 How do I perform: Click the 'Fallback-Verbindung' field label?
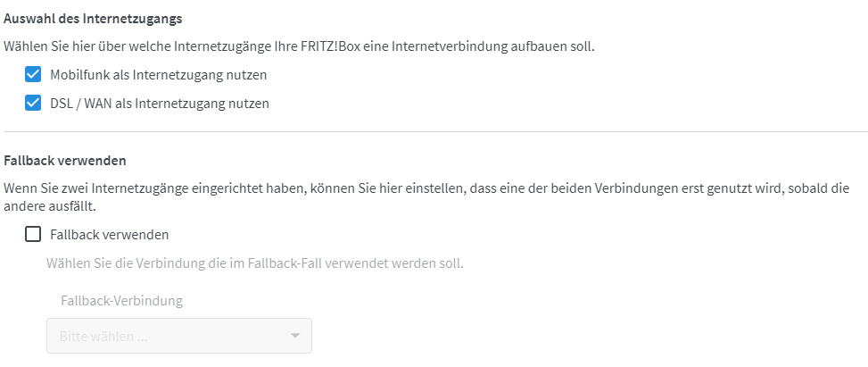pyautogui.click(x=121, y=300)
